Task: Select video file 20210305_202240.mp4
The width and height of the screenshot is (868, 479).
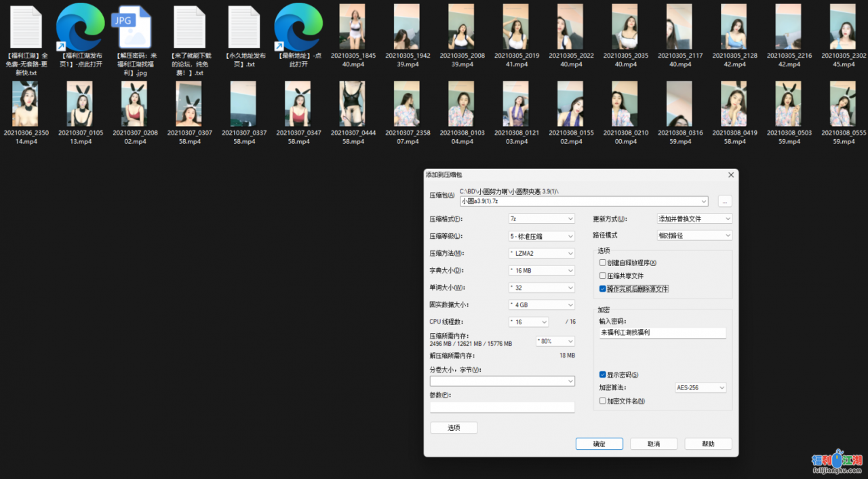Action: click(570, 27)
